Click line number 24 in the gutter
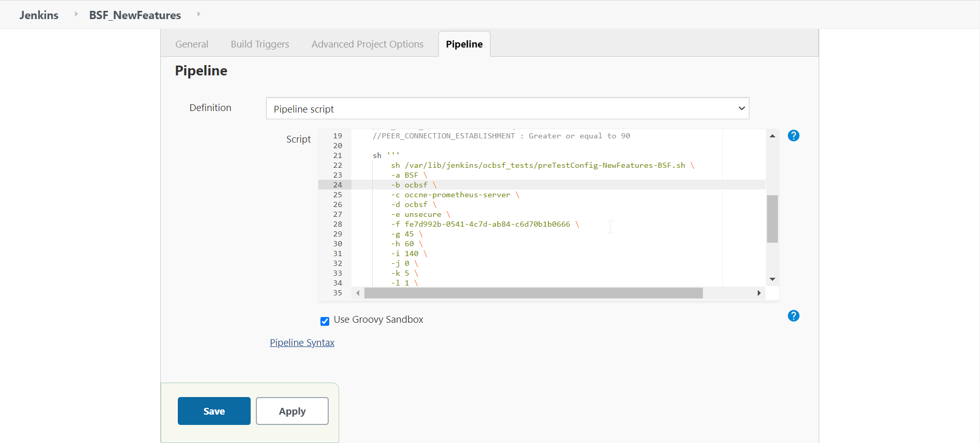 tap(338, 185)
